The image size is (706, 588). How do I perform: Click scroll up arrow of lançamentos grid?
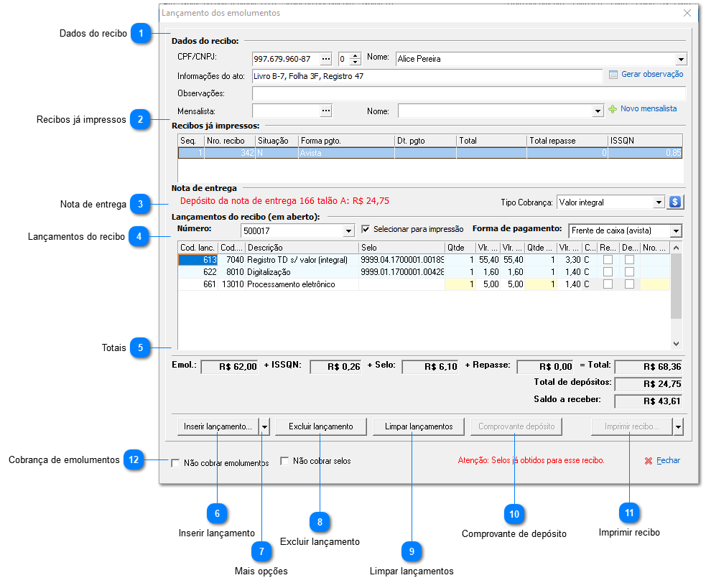(676, 248)
